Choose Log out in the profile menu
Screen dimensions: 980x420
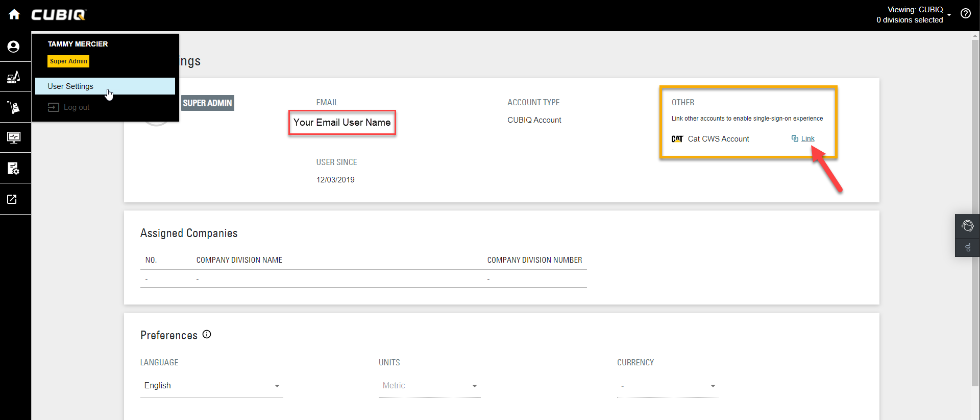[76, 107]
